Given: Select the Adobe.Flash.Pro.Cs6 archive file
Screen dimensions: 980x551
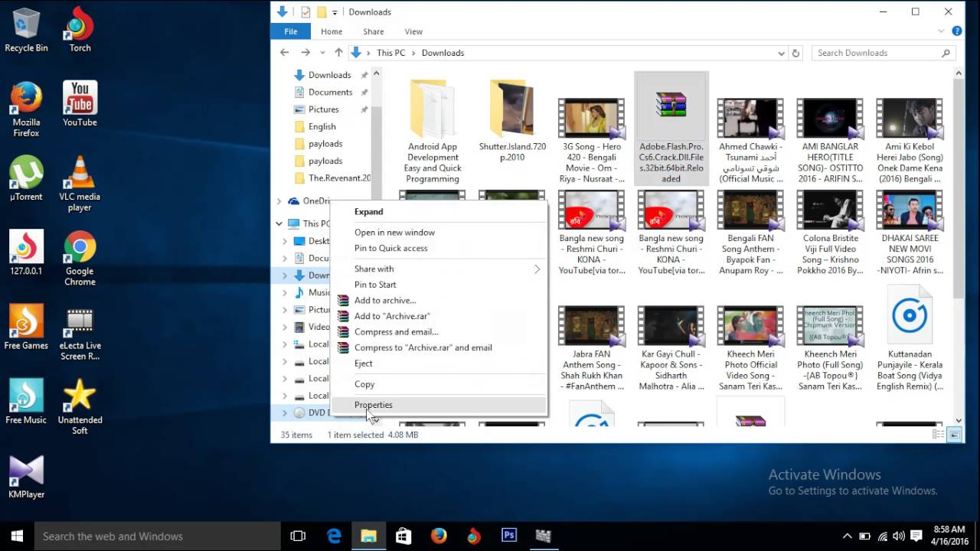Looking at the screenshot, I should (x=671, y=129).
